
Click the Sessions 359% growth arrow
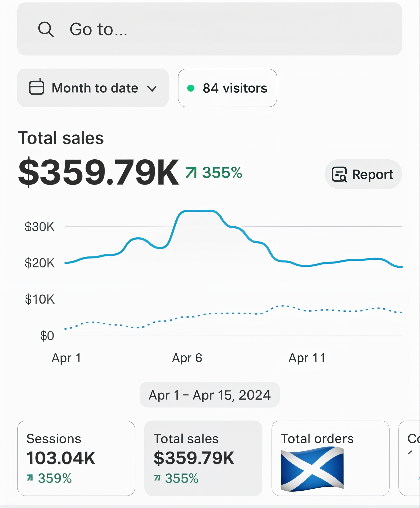tap(30, 478)
